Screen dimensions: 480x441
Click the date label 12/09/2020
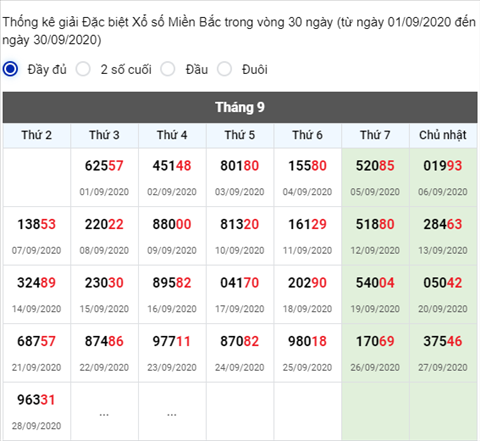tap(375, 250)
